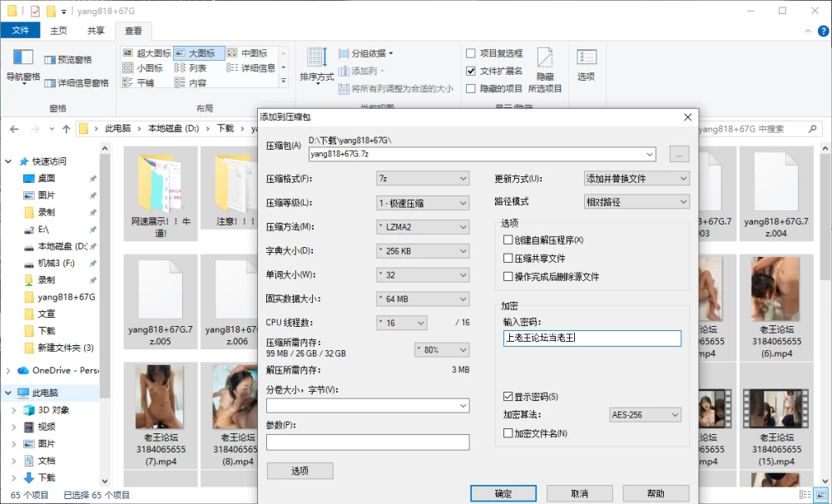Click 取消 to cancel dialog
The width and height of the screenshot is (832, 504).
click(x=579, y=493)
